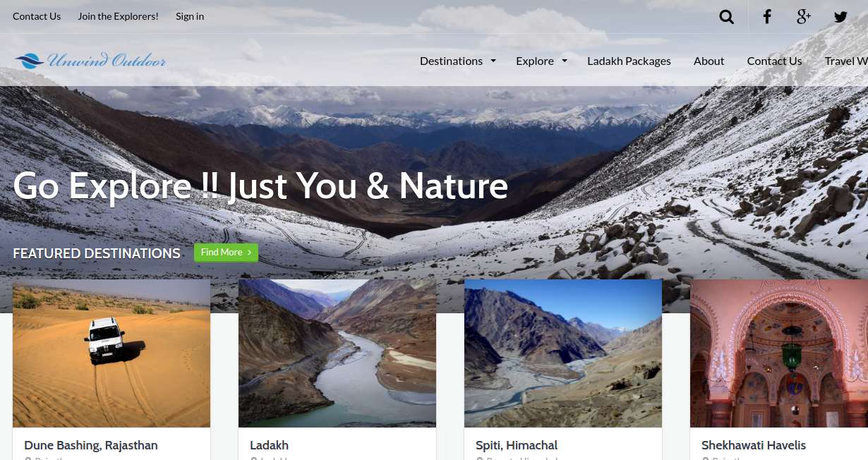The image size is (868, 460).
Task: Open the Google Plus icon
Action: 804,16
